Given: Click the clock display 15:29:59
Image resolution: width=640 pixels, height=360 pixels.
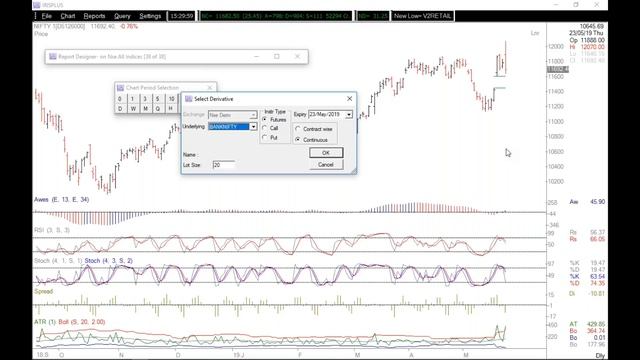Looking at the screenshot, I should click(x=182, y=16).
